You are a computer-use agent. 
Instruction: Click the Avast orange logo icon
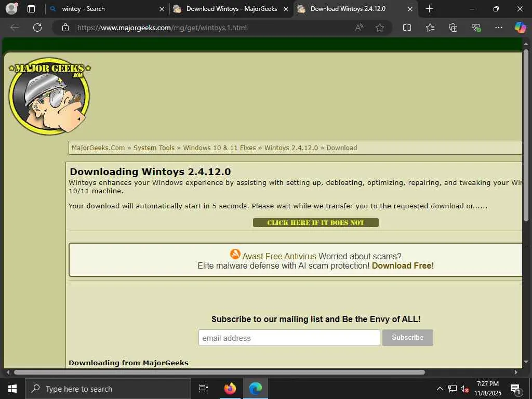pyautogui.click(x=235, y=254)
